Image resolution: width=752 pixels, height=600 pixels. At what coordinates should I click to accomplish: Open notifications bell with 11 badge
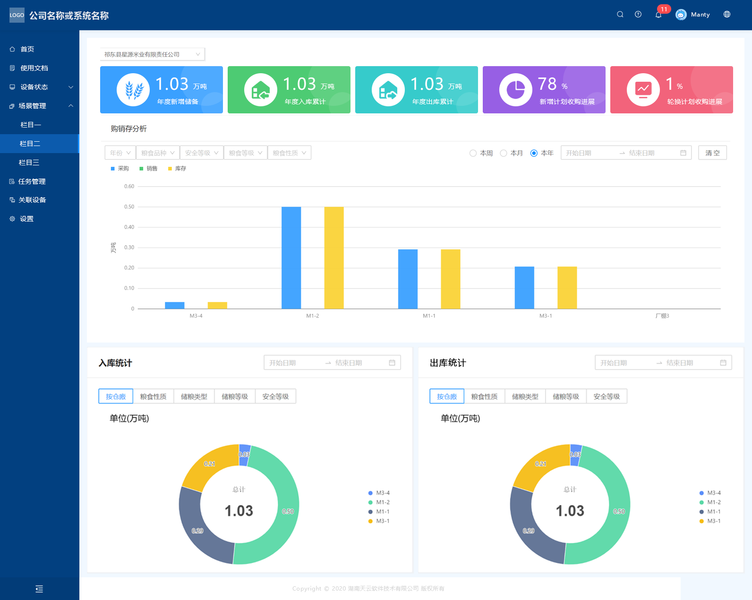click(658, 14)
